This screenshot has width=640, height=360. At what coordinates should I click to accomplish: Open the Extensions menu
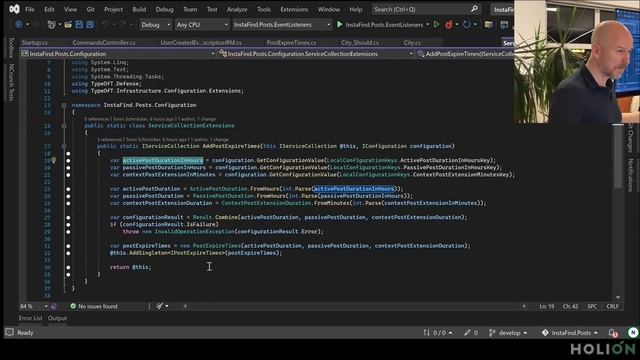pos(294,9)
